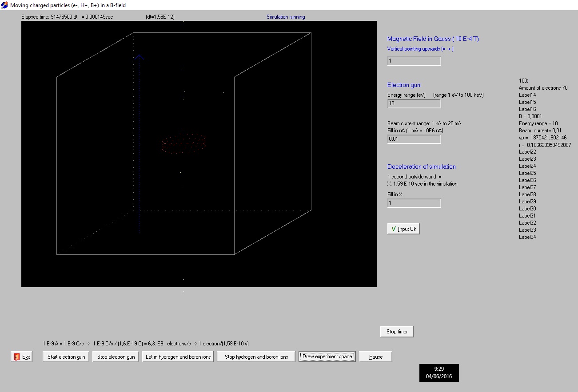This screenshot has width=578, height=392.
Task: Click the 'Deceleration of simulation' heading
Action: point(422,166)
